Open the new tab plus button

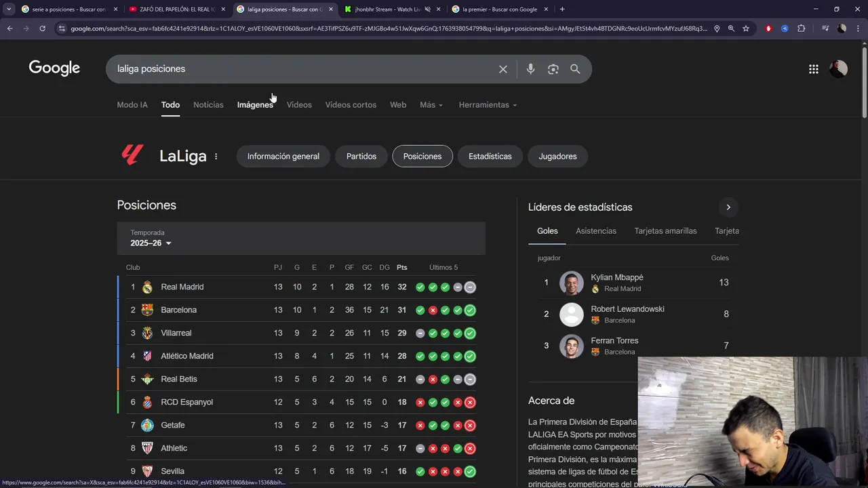[562, 9]
